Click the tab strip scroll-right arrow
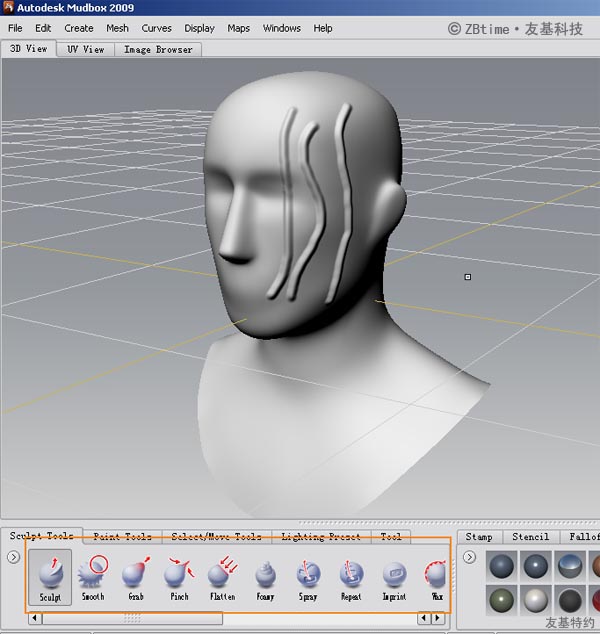The image size is (600, 634). point(437,618)
